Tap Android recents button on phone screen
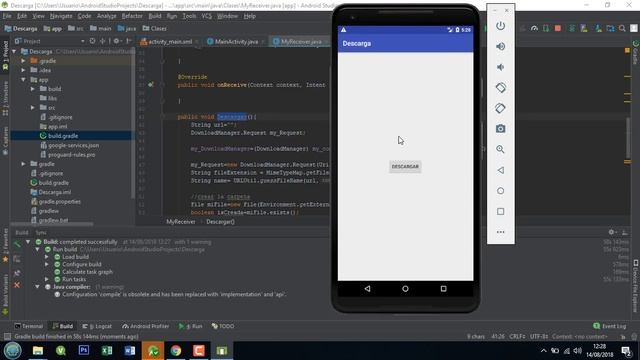Viewport: 640px width, 360px height. click(x=443, y=289)
